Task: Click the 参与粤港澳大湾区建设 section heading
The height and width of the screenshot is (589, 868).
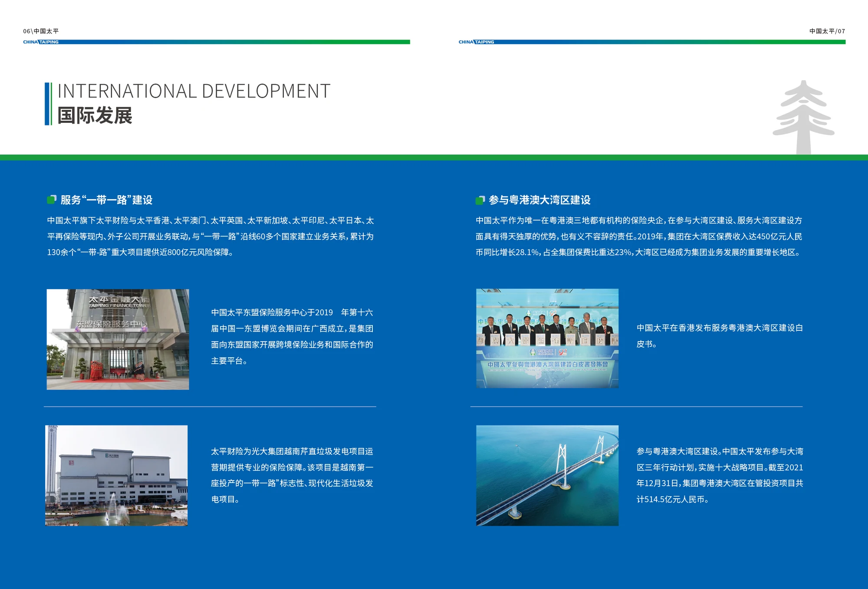Action: tap(539, 200)
